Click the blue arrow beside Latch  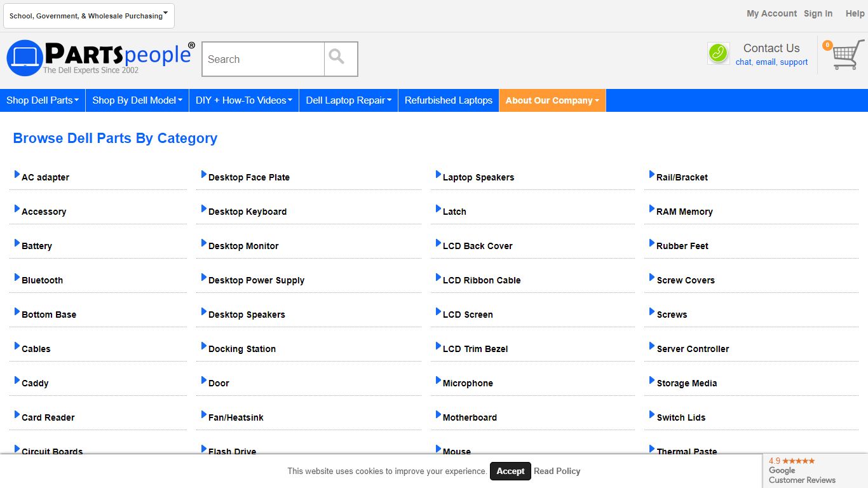438,208
